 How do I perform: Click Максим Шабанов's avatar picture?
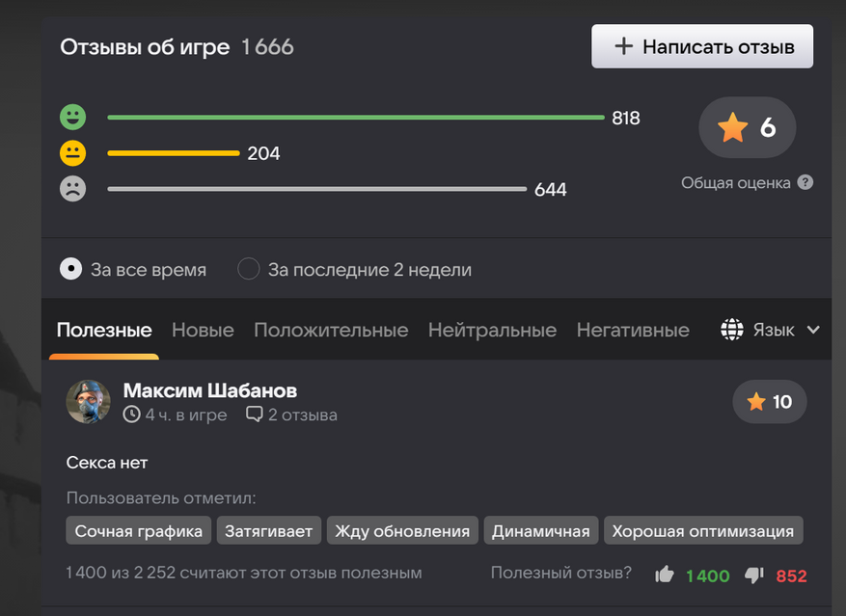coord(89,401)
